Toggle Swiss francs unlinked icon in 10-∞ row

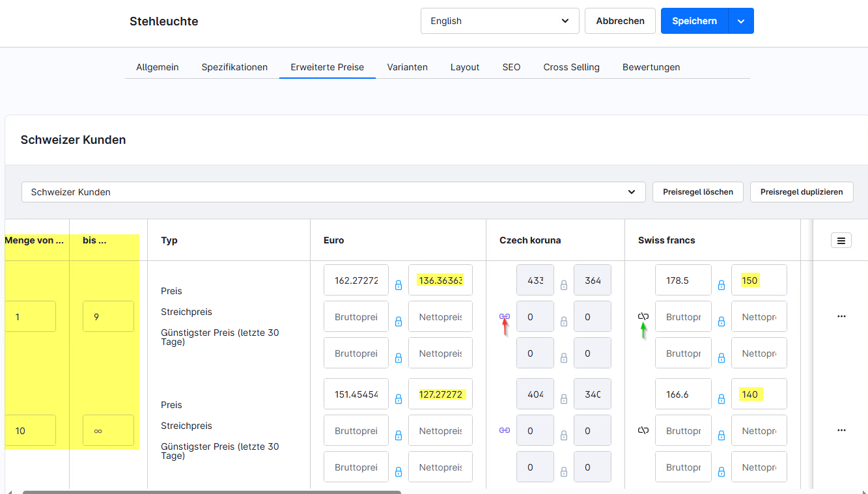(643, 430)
